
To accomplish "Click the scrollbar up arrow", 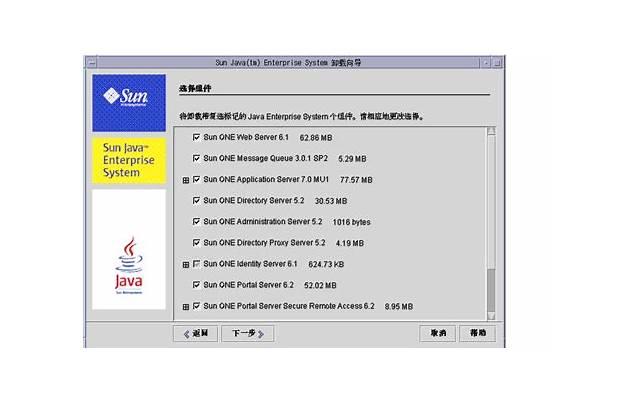I will click(x=490, y=131).
